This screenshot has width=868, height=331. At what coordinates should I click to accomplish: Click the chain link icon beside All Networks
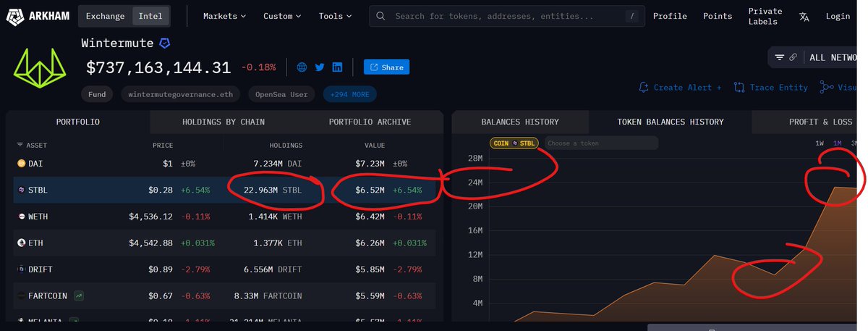793,57
